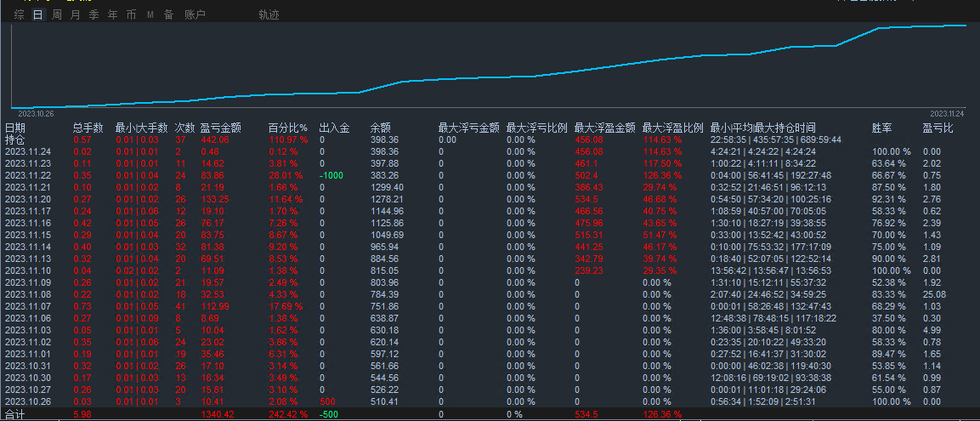Switch to the 账户 account tab
The width and height of the screenshot is (980, 421).
coord(195,15)
